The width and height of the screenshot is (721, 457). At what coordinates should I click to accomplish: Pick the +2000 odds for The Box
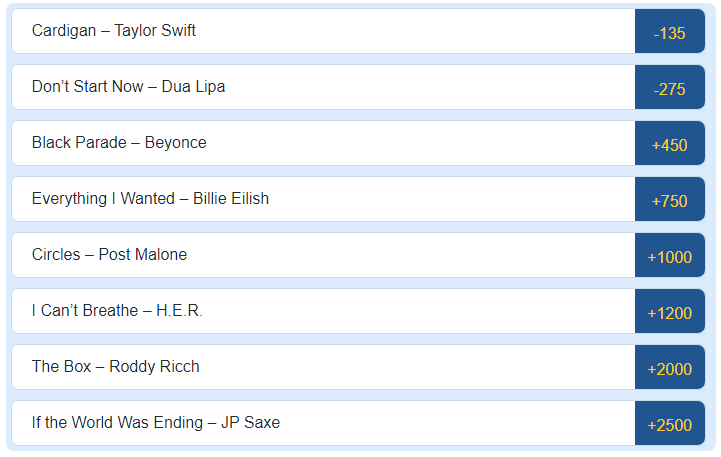(669, 368)
